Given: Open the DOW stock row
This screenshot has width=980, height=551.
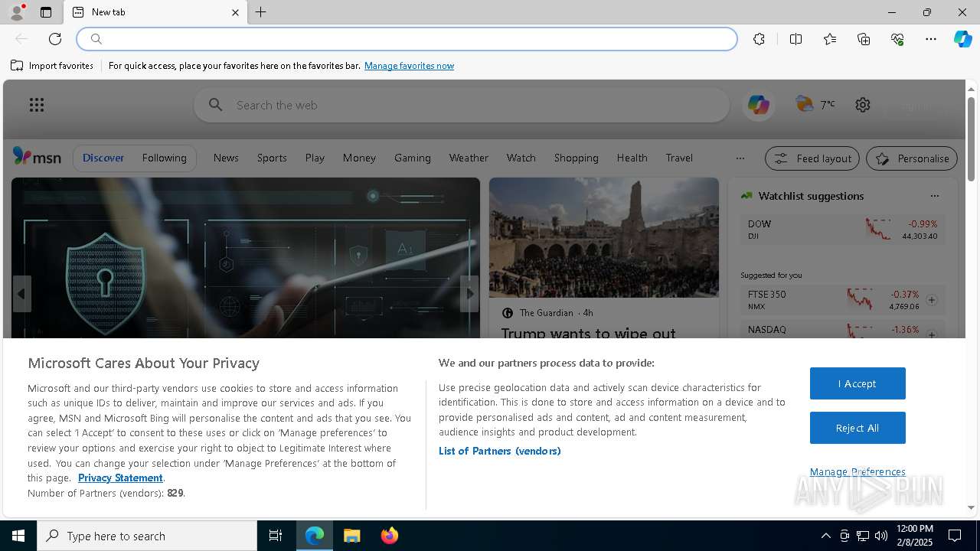Looking at the screenshot, I should [x=842, y=229].
